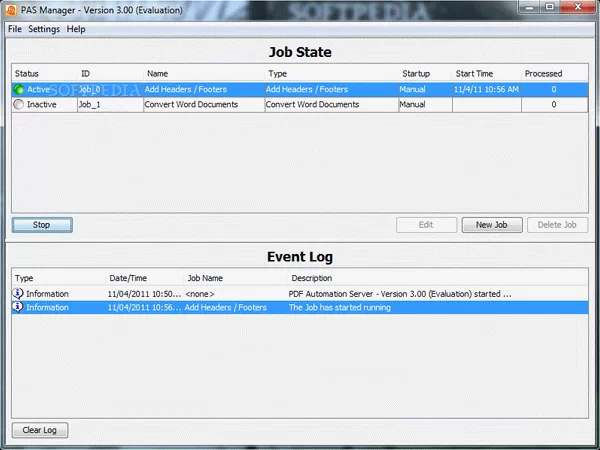Click 'Add Headers / Footers' in event log
The height and width of the screenshot is (450, 600).
click(225, 307)
